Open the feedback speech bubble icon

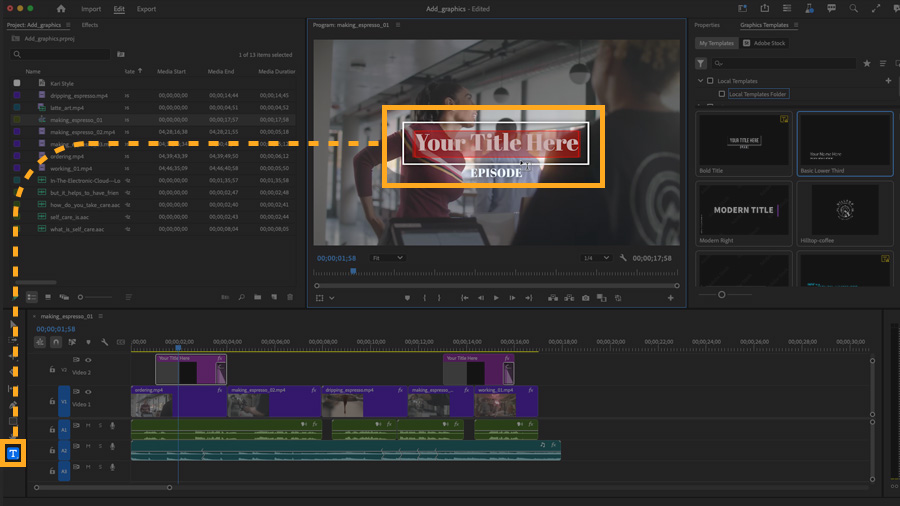pos(831,8)
